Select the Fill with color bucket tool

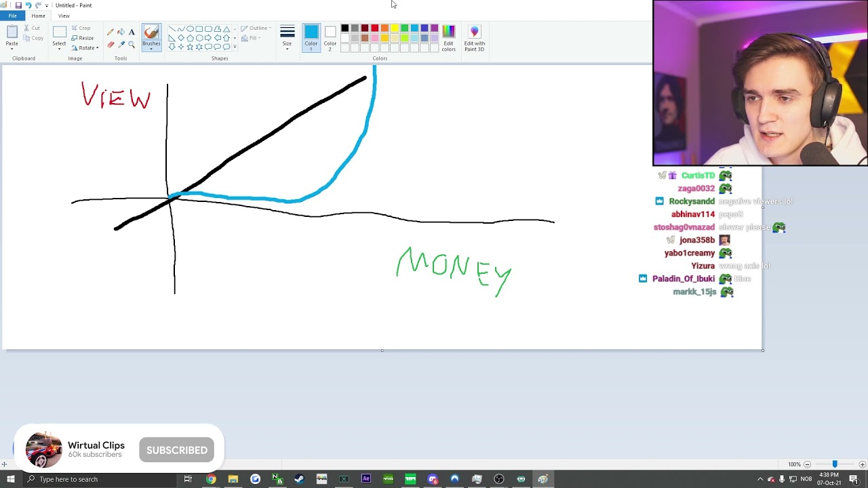pyautogui.click(x=121, y=32)
